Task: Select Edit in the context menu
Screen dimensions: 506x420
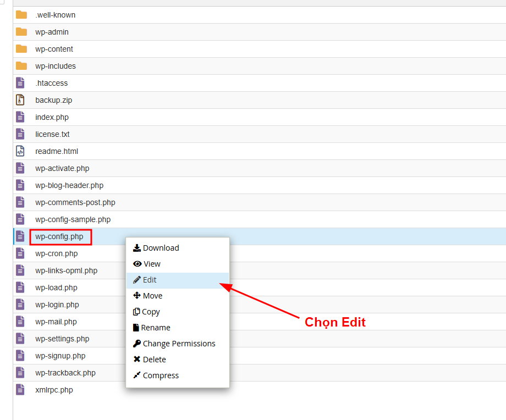Action: pyautogui.click(x=178, y=280)
